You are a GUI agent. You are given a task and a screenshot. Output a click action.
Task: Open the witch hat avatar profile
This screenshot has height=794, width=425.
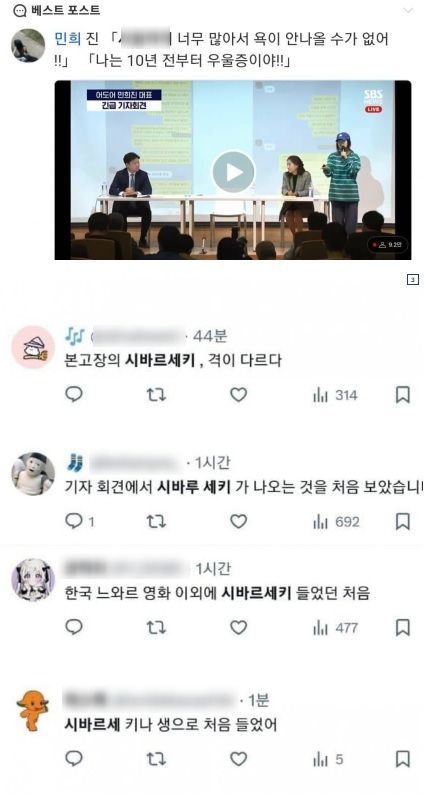point(33,347)
